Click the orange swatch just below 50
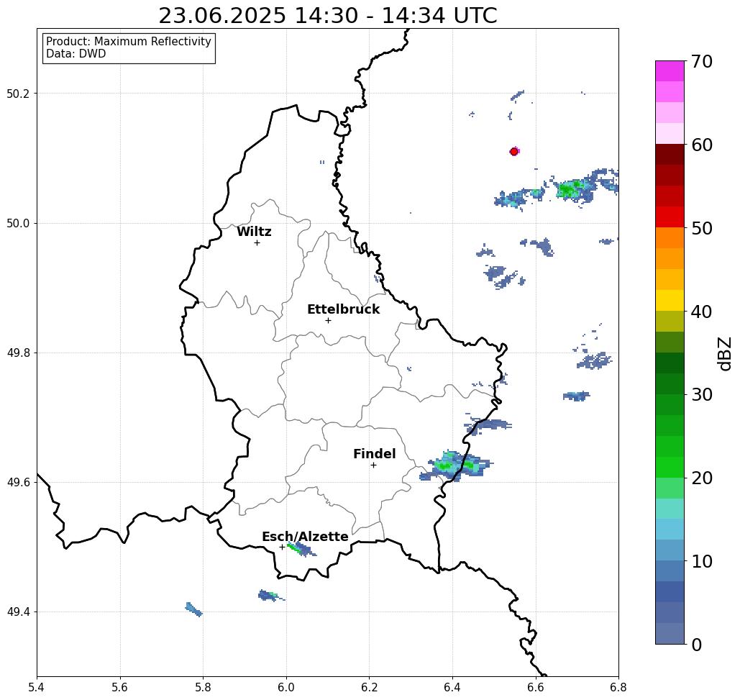This screenshot has width=740, height=700. (x=670, y=238)
